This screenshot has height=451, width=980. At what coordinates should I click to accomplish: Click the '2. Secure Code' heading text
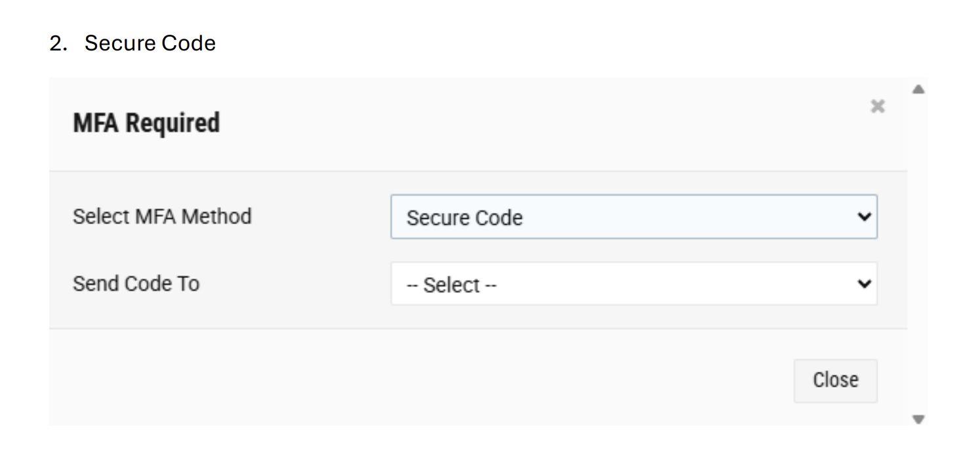pyautogui.click(x=150, y=43)
